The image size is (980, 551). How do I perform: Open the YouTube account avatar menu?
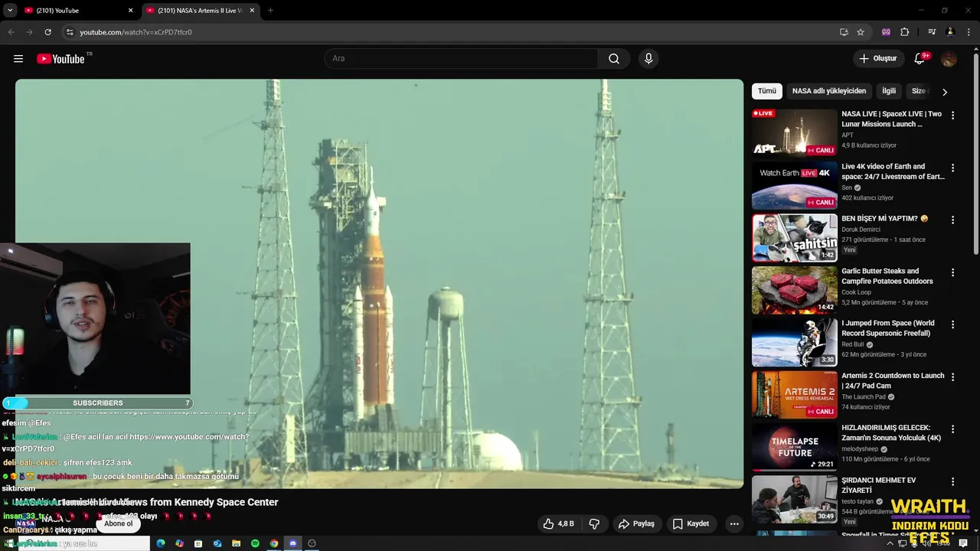949,59
